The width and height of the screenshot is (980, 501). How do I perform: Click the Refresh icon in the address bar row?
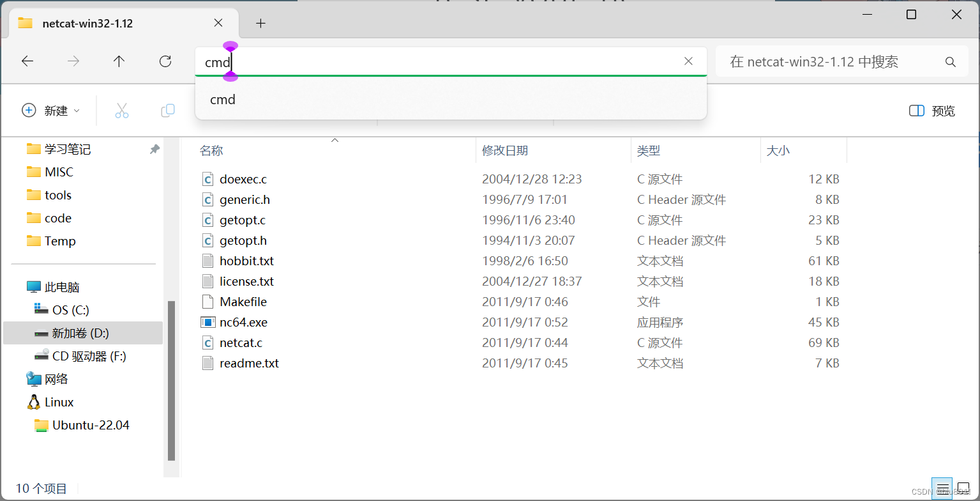point(165,61)
